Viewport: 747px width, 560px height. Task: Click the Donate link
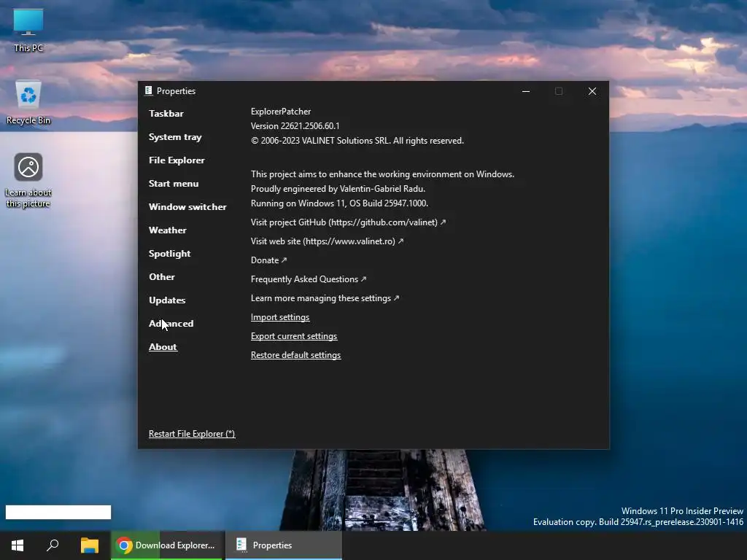(x=268, y=260)
